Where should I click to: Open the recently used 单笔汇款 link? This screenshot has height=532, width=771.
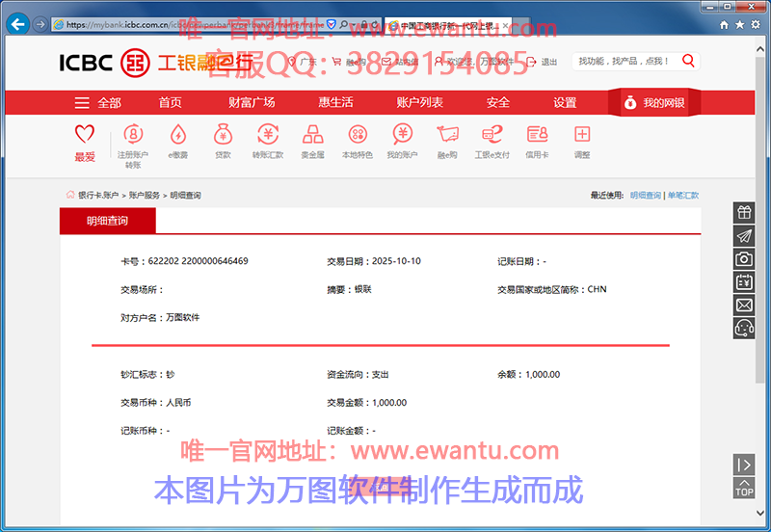point(683,196)
